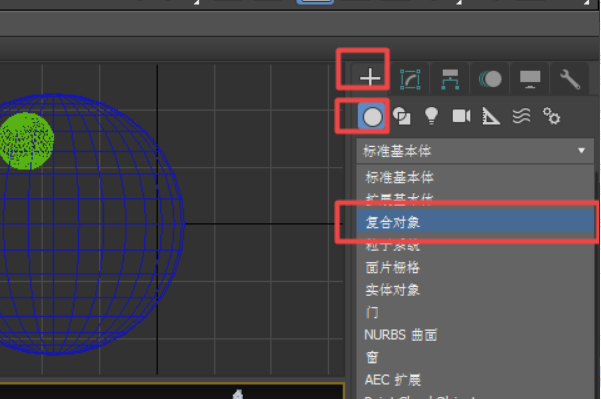Select the small green sphere

tap(26, 141)
